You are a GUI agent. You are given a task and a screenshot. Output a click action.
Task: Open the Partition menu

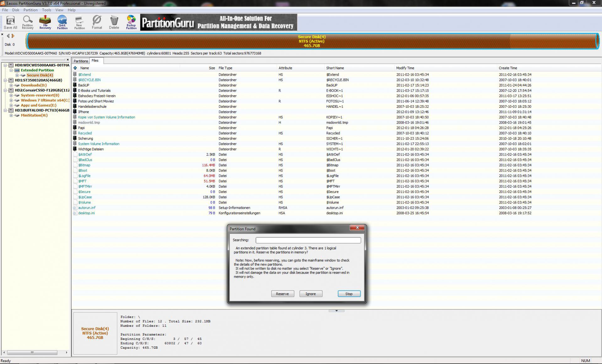[30, 10]
